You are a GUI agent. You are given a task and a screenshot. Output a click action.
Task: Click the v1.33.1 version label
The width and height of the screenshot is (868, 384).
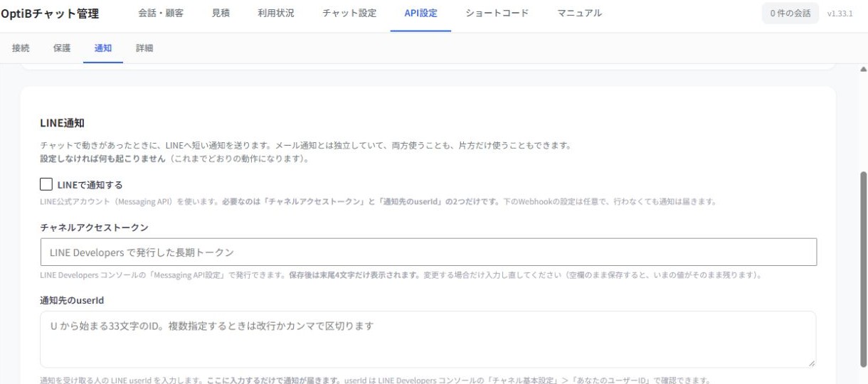[840, 14]
